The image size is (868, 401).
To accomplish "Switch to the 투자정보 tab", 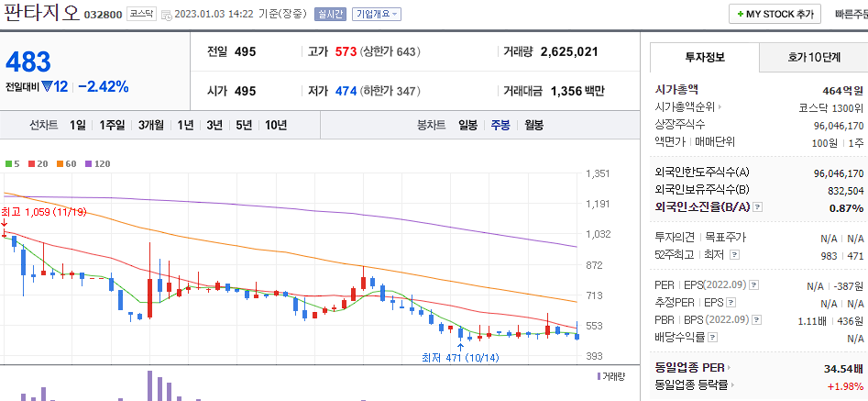I will (x=705, y=57).
